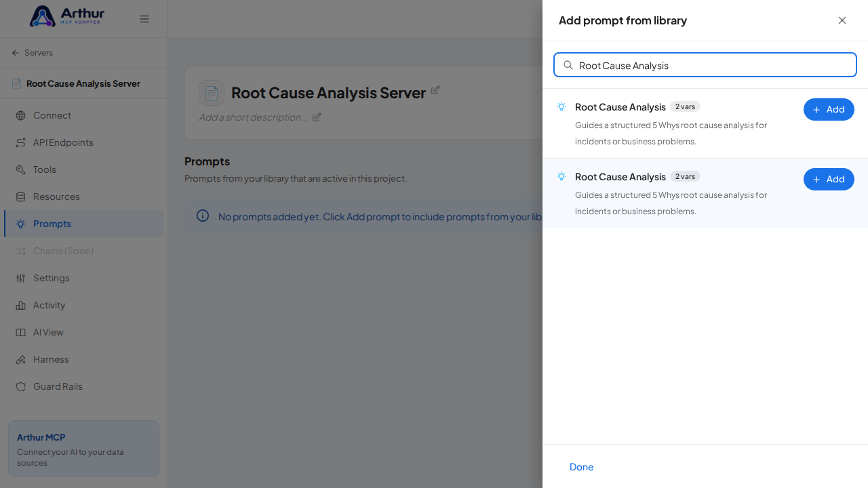Click '2 vars' badge on second result
Screen dimensions: 868x488
click(685, 176)
